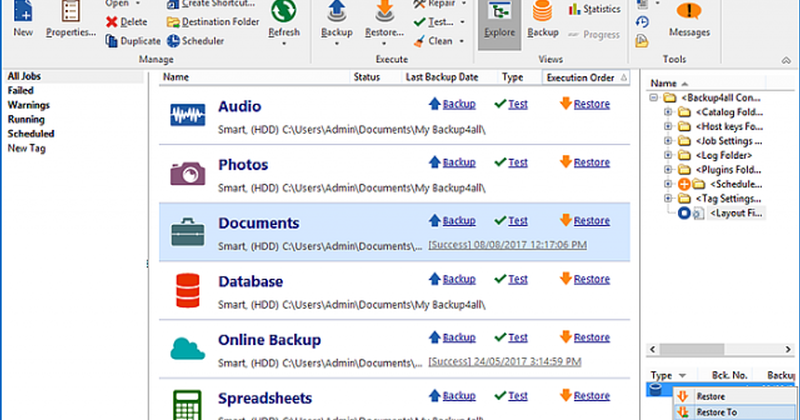Expand the Log Folder tree node
800x420 pixels.
coord(668,155)
